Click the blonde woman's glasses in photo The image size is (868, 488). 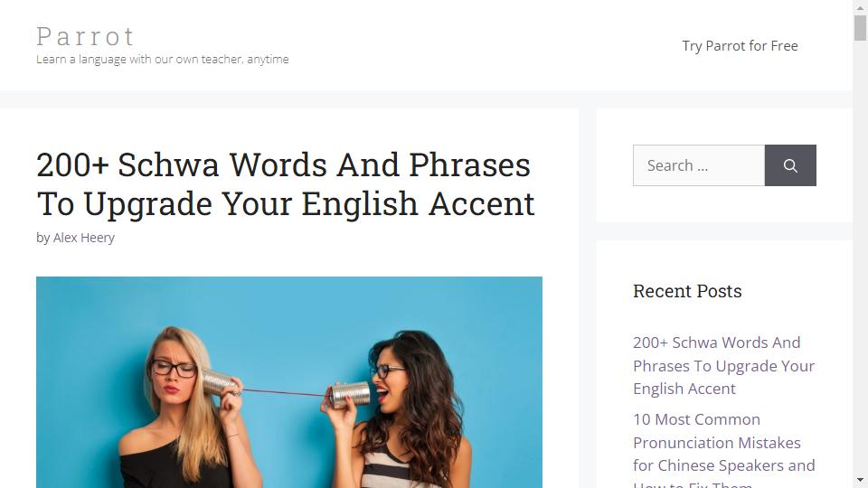(x=174, y=368)
